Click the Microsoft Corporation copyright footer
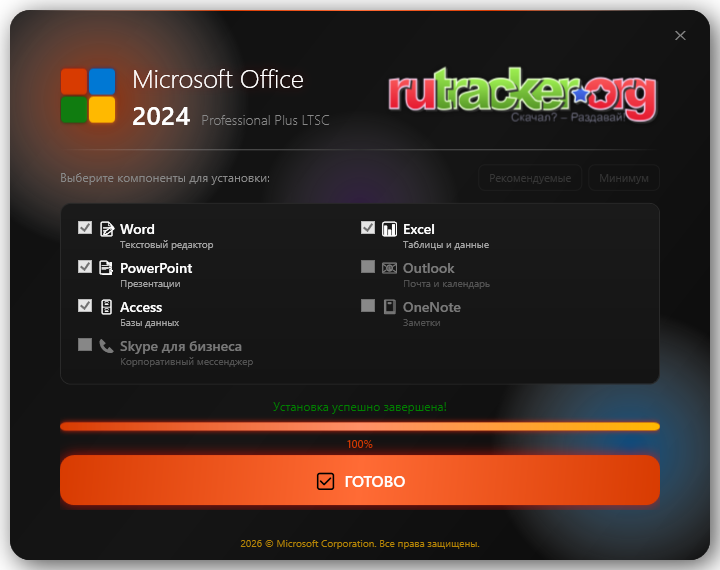Viewport: 720px width, 570px height. tap(360, 543)
